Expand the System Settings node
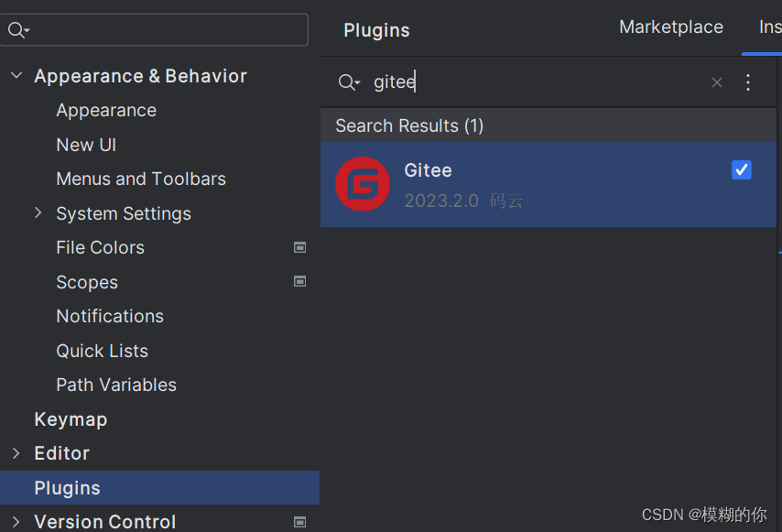 (x=38, y=213)
